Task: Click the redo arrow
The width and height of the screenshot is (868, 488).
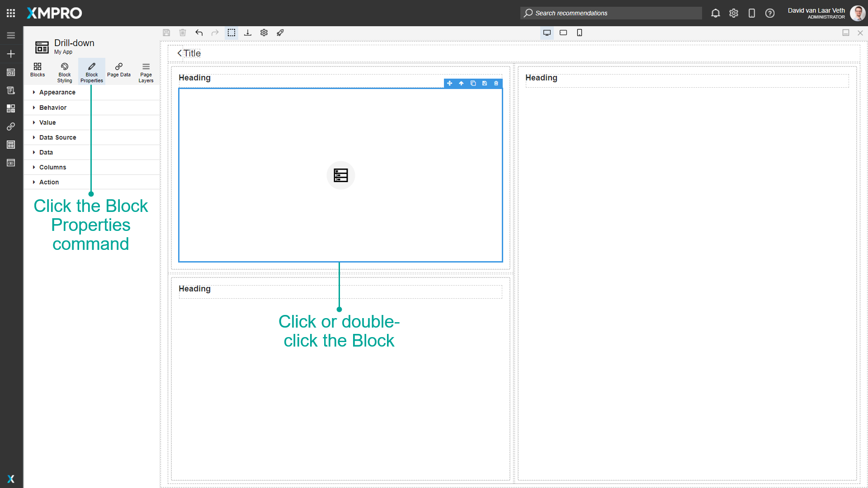Action: pyautogui.click(x=215, y=33)
